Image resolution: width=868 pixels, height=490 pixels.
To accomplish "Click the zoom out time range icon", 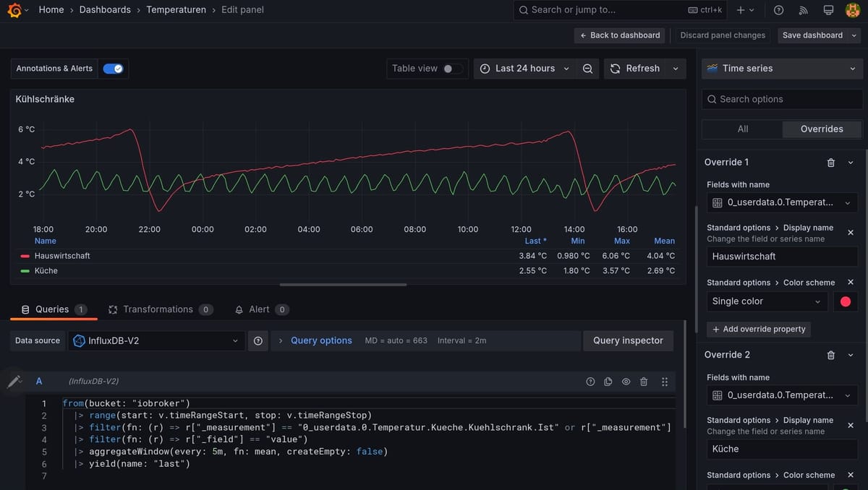I will [x=587, y=69].
